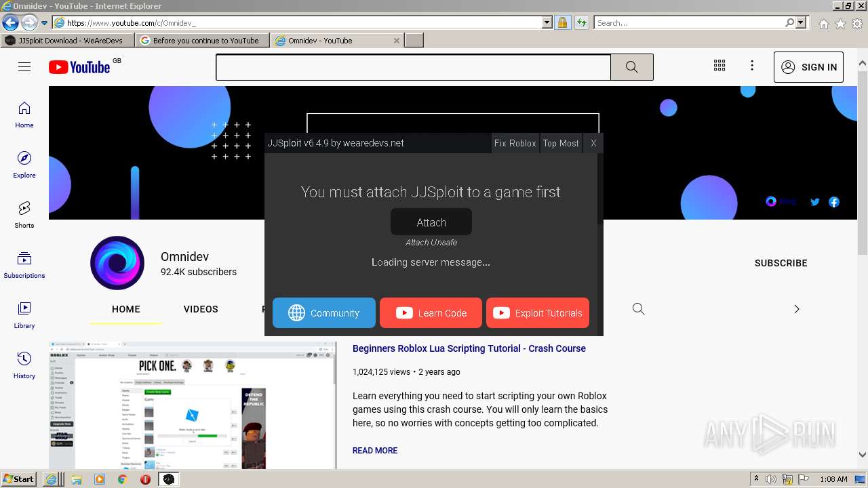868x488 pixels.
Task: Open the Windows Start button
Action: (x=18, y=479)
